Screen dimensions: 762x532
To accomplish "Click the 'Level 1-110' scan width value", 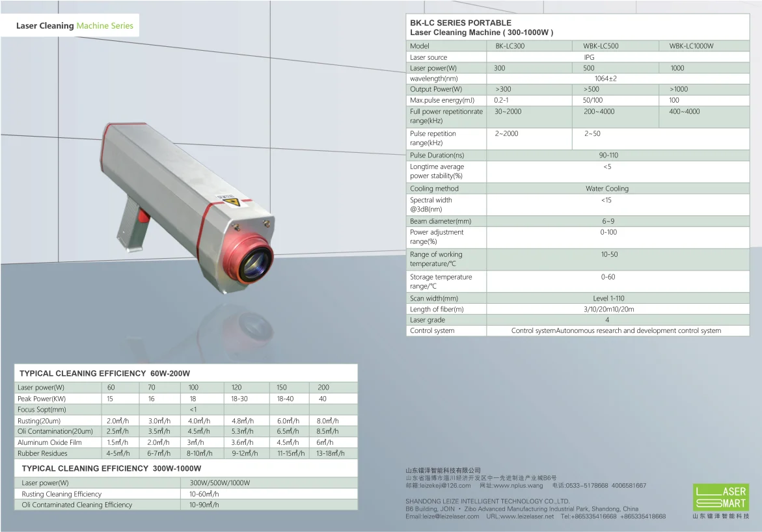I will pos(608,299).
